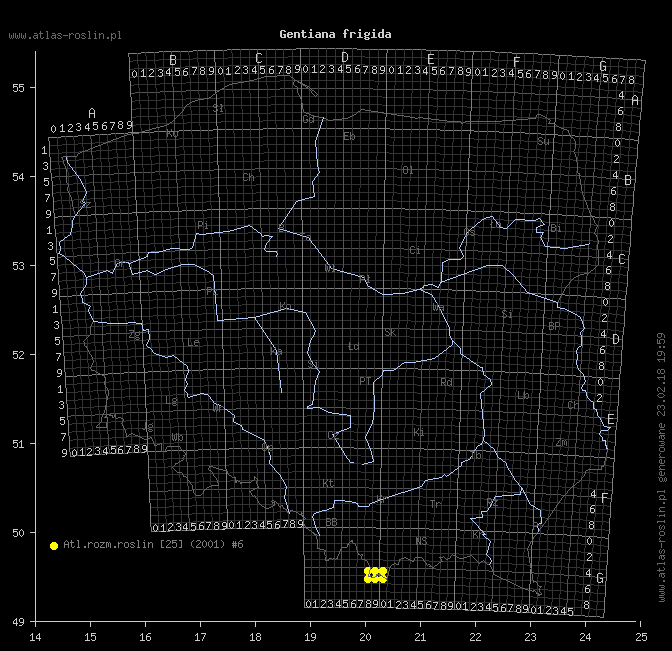Click the Kt city label
Viewport: 672px width, 651px height.
click(x=328, y=483)
